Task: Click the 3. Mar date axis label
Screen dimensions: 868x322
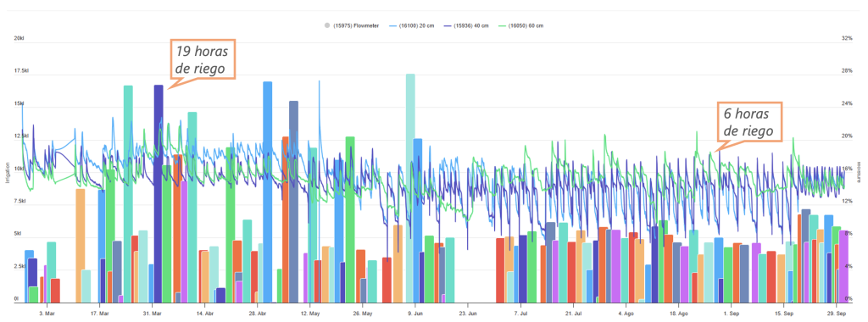Action: (47, 313)
